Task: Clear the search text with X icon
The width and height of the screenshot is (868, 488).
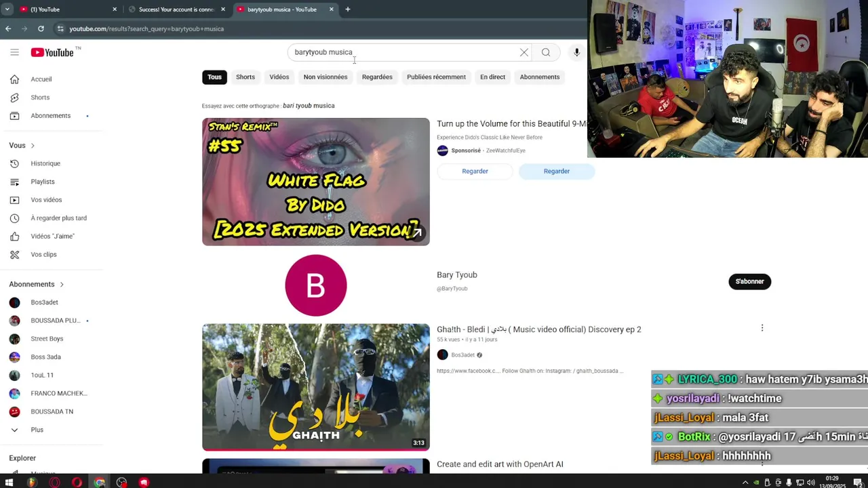Action: (524, 52)
